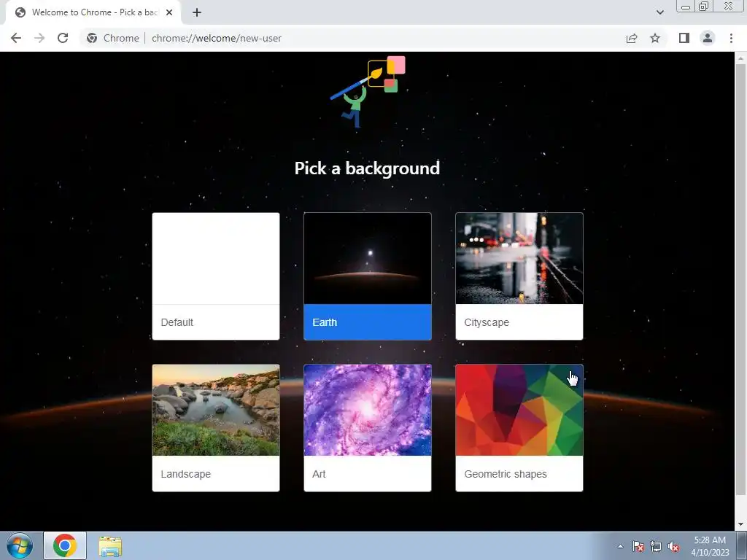This screenshot has width=747, height=560.
Task: Click the network status tray icon
Action: pos(656,546)
